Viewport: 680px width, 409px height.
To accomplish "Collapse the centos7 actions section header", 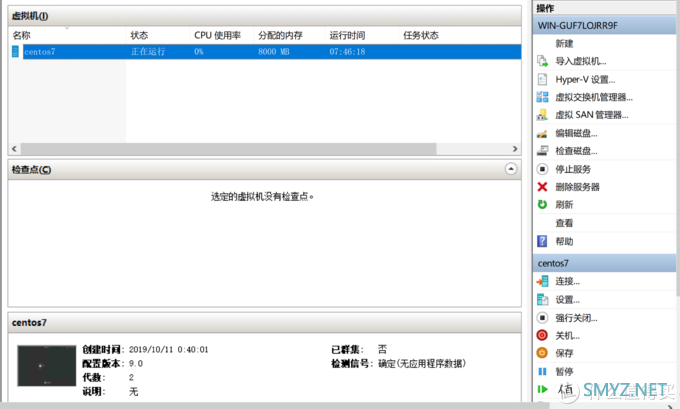I will [x=604, y=263].
